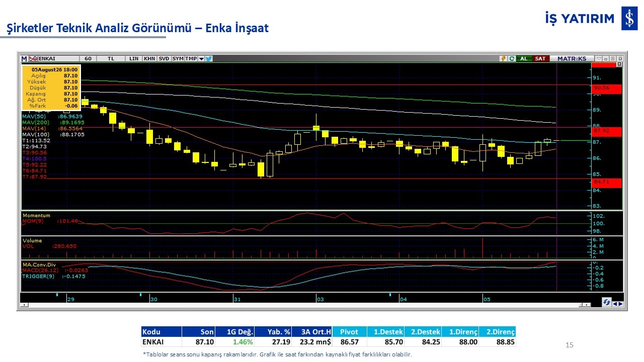
Task: Click the ENKAI symbol field
Action: [58, 58]
